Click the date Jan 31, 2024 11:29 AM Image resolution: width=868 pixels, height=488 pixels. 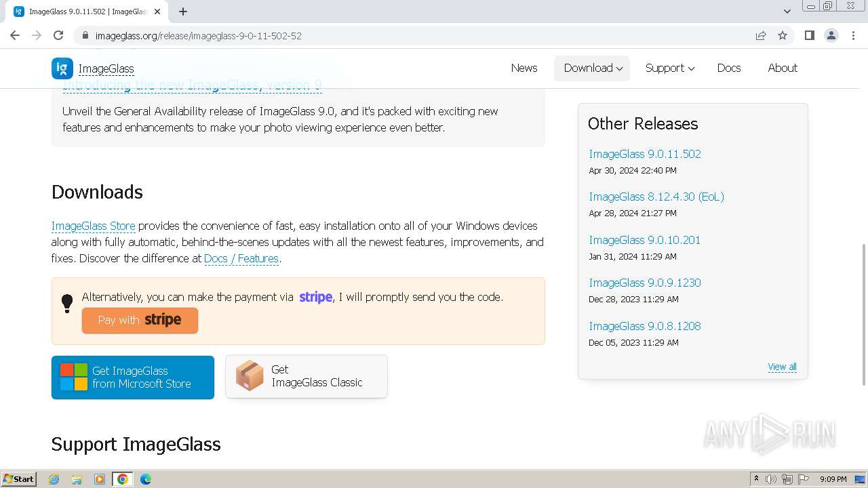pos(633,257)
